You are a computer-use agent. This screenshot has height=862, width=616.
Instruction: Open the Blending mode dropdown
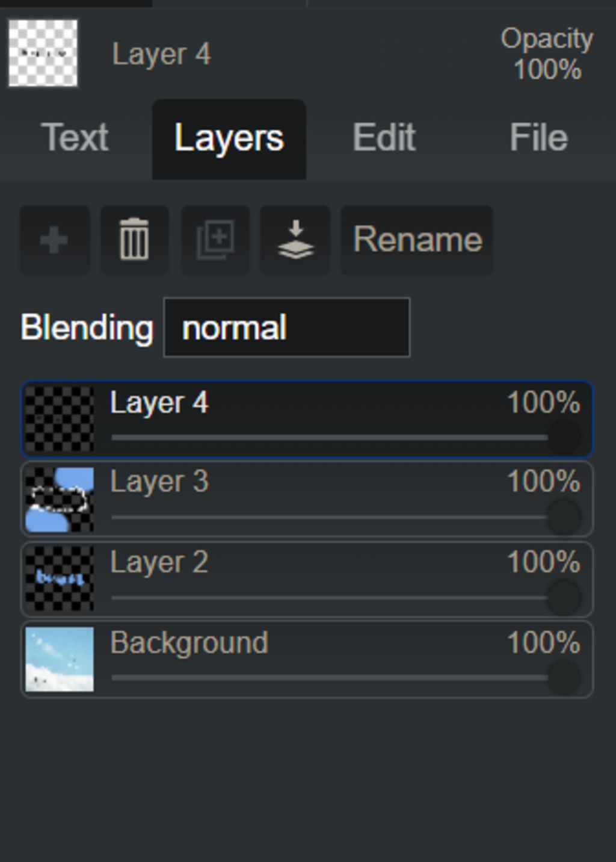click(287, 327)
